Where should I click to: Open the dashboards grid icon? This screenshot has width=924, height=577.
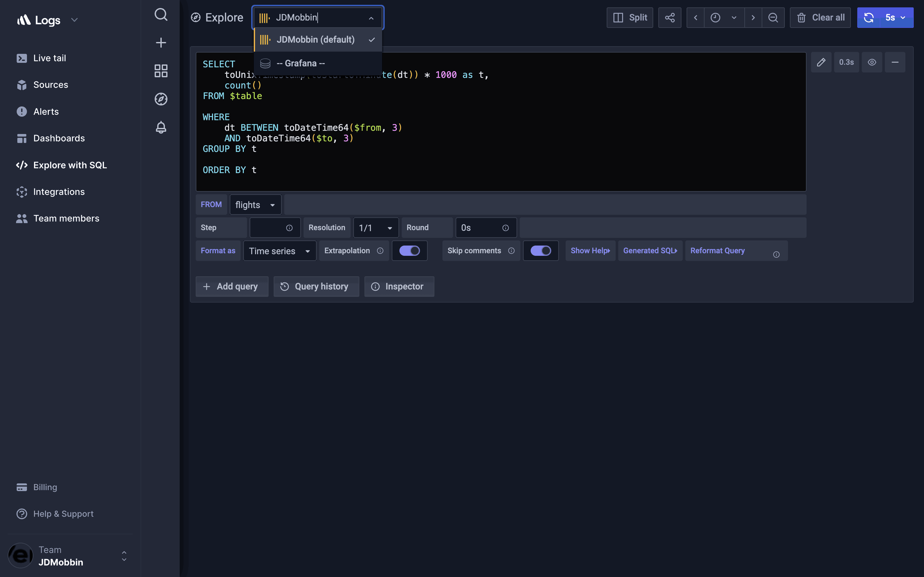point(161,71)
